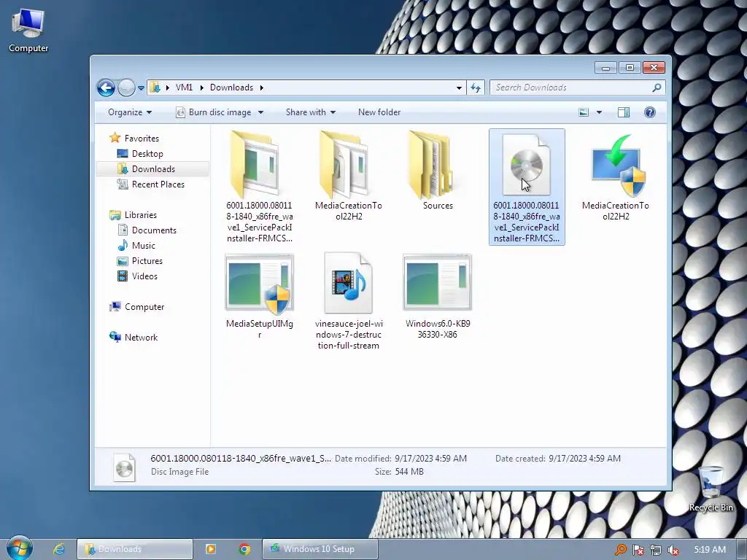Open the view options dropdown arrow
The image size is (747, 560).
(x=600, y=112)
